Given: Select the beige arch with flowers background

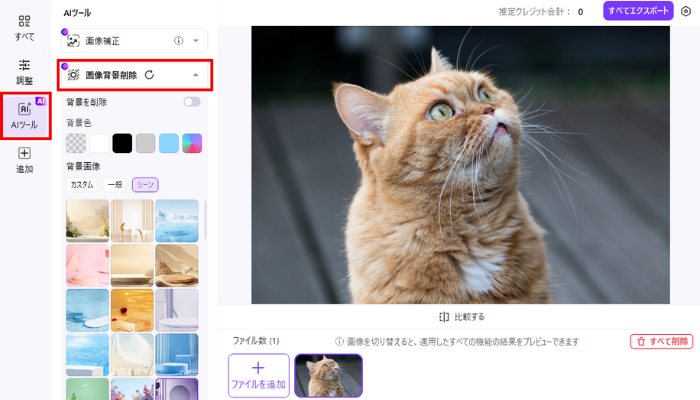Looking at the screenshot, I should coord(88,221).
